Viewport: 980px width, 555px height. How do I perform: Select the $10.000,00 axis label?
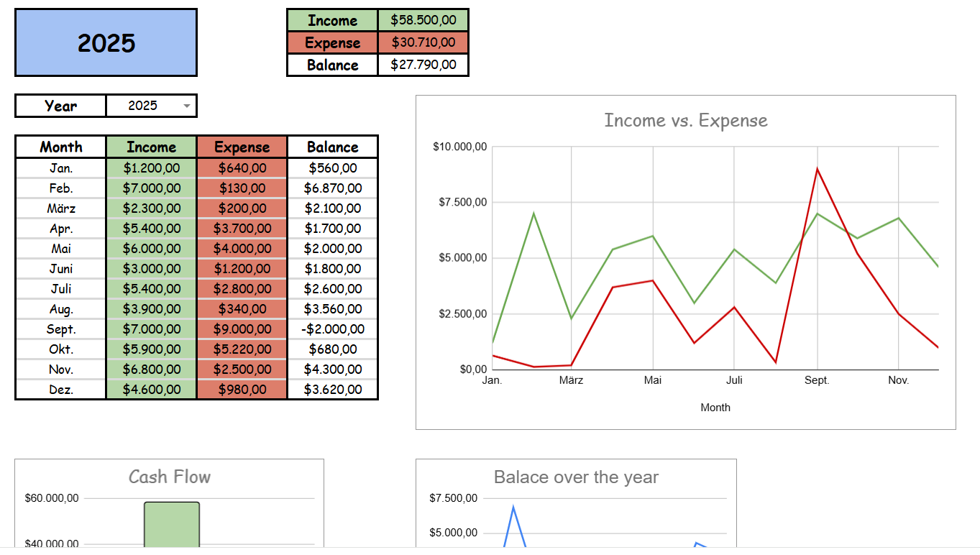click(x=460, y=147)
